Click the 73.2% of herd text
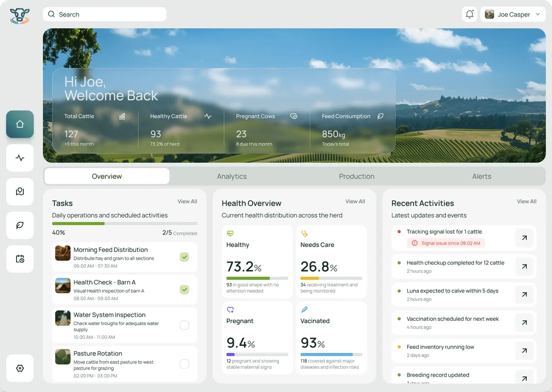Screen dimensions: 552x392 point(165,144)
